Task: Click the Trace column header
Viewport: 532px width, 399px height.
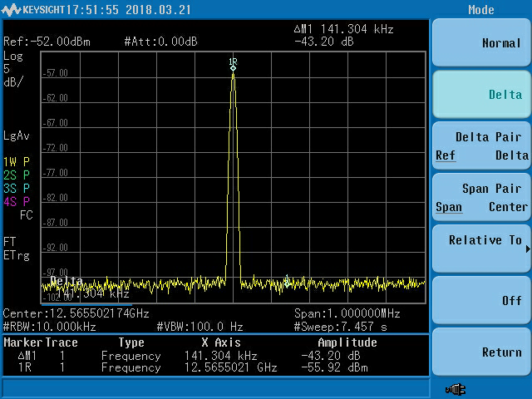Action: point(62,342)
